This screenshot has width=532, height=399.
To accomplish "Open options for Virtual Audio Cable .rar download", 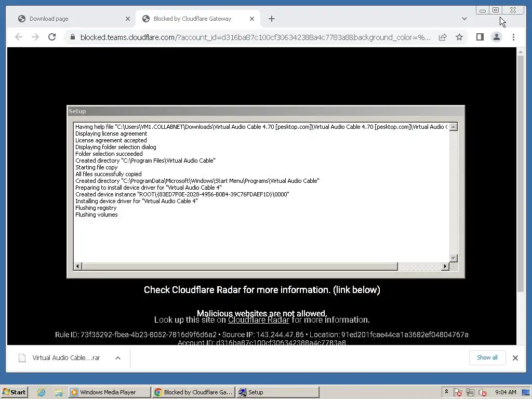I will [x=118, y=357].
